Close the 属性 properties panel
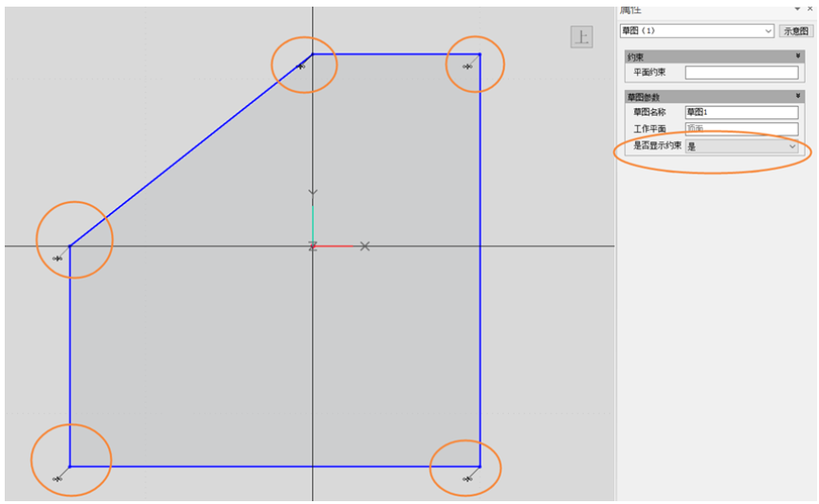Image resolution: width=819 pixels, height=504 pixels. coord(810,9)
